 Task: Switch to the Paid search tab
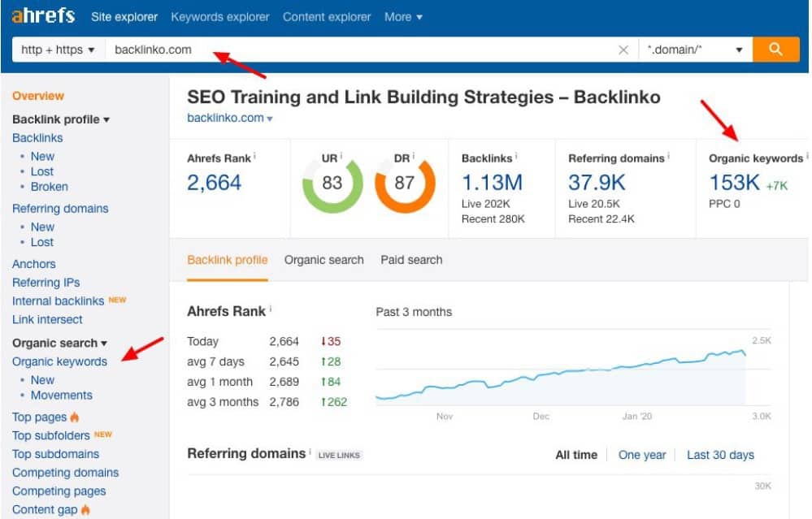point(411,260)
